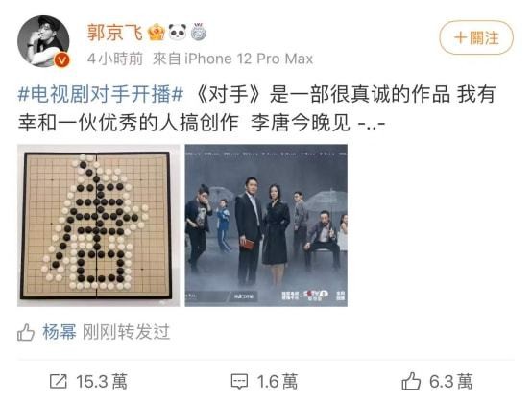Open hashtag #电视剧对手开播#
Viewport: 532px width, 402px height.
[x=101, y=94]
